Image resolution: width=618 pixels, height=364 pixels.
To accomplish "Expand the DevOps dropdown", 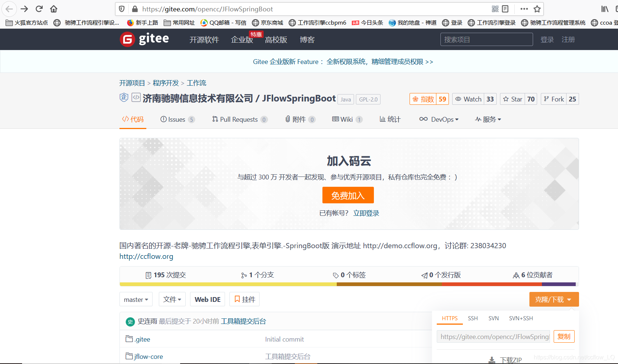I will click(x=439, y=119).
